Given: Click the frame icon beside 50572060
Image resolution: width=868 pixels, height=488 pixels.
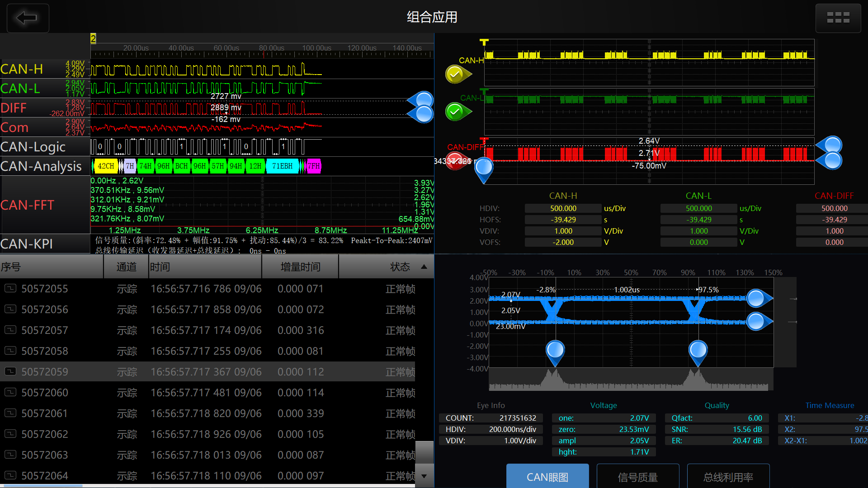Looking at the screenshot, I should point(10,392).
